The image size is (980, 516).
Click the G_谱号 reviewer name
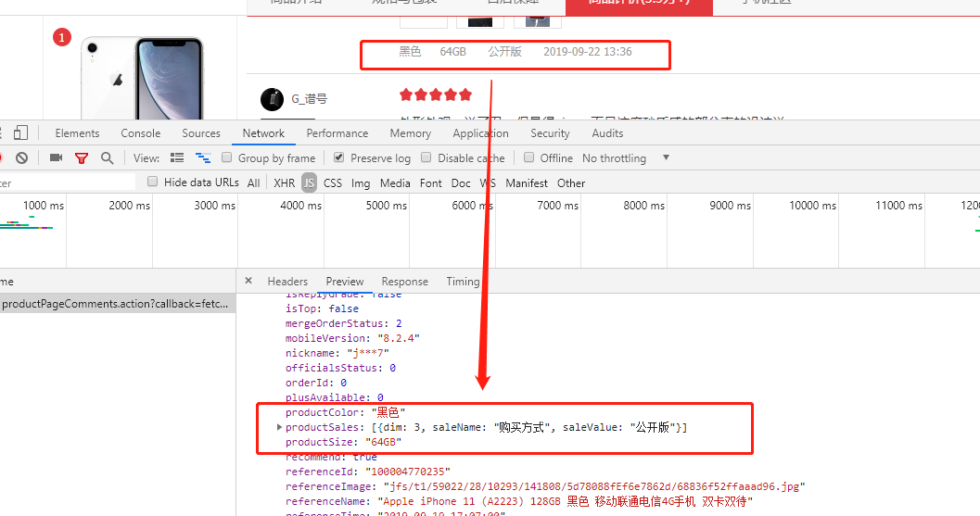310,99
